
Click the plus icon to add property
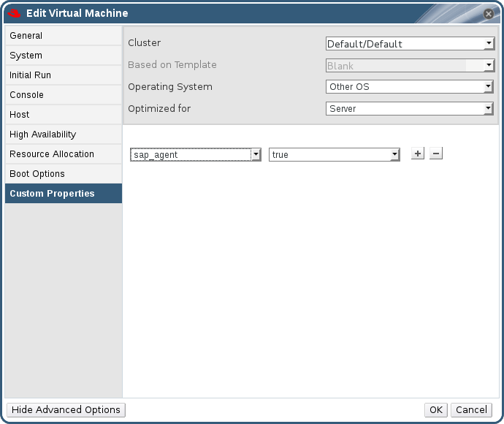(418, 154)
